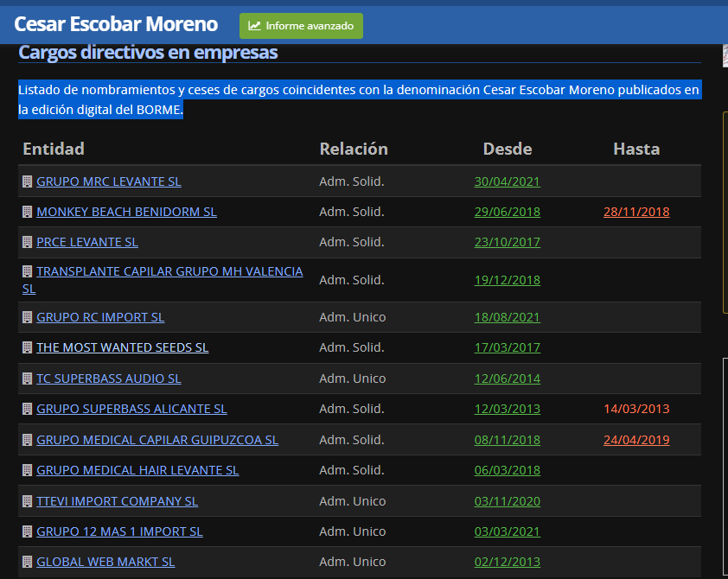728x579 pixels.
Task: Open the GLOBAL WEB MARKT SL link
Action: tap(105, 562)
